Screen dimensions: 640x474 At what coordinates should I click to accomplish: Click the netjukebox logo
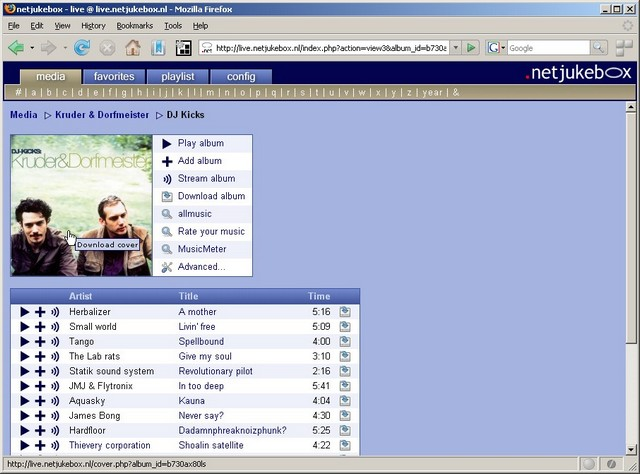(x=578, y=73)
